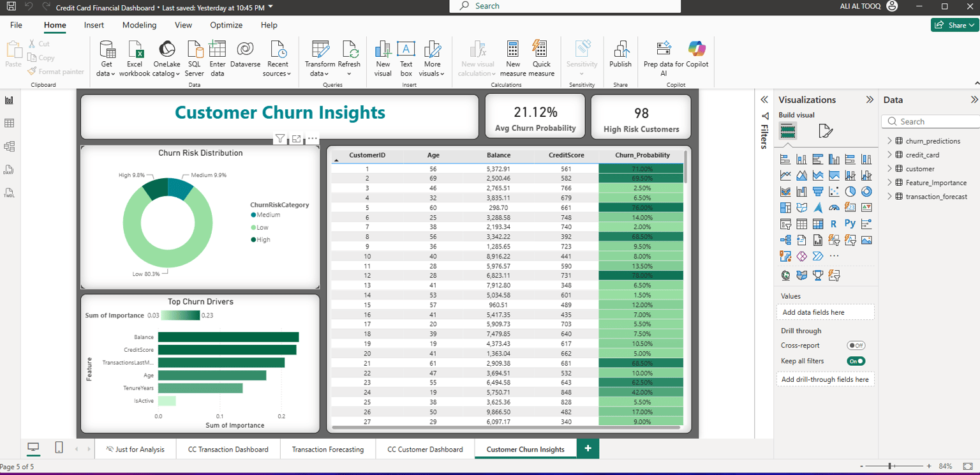Viewport: 980px width, 475px height.
Task: Open Format visual pane icon
Action: pyautogui.click(x=826, y=131)
